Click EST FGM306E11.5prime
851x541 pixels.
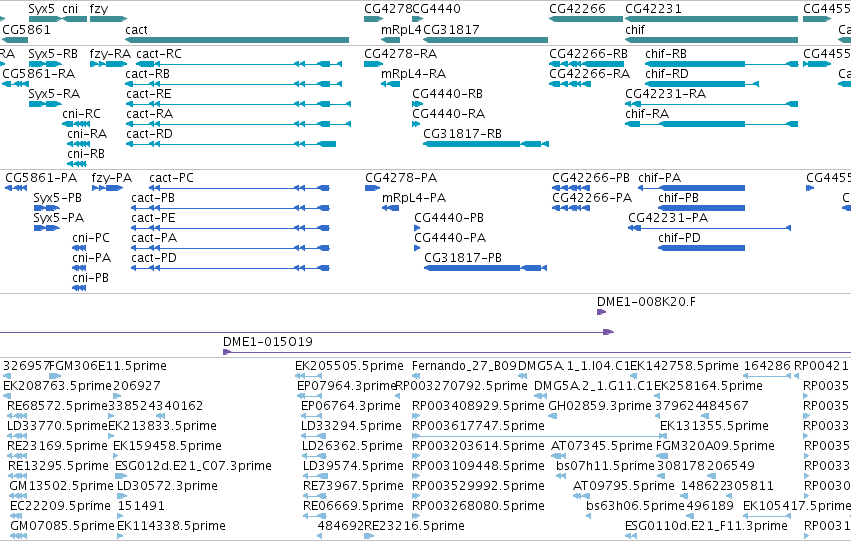point(55,375)
